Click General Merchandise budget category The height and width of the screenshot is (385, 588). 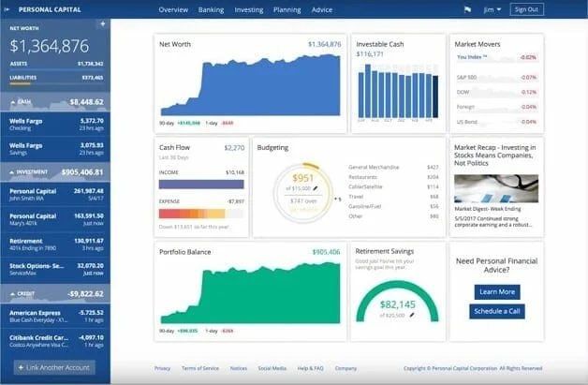pyautogui.click(x=393, y=168)
